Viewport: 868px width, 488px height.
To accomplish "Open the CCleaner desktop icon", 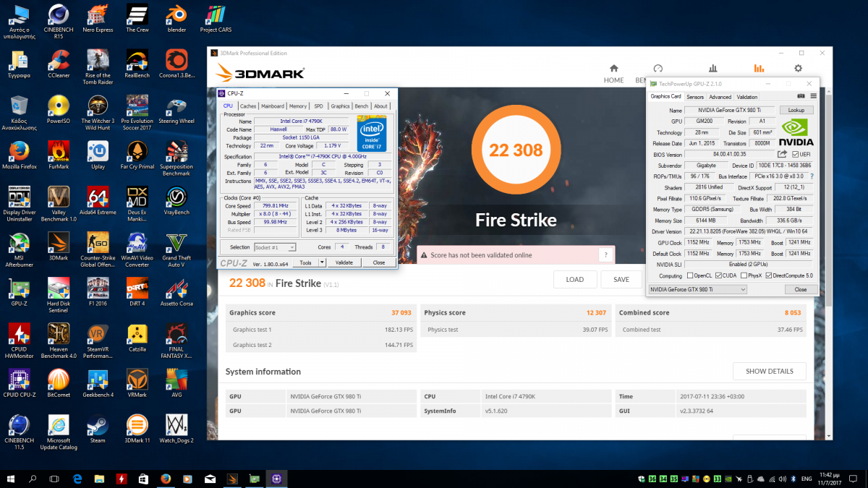I will click(x=59, y=64).
